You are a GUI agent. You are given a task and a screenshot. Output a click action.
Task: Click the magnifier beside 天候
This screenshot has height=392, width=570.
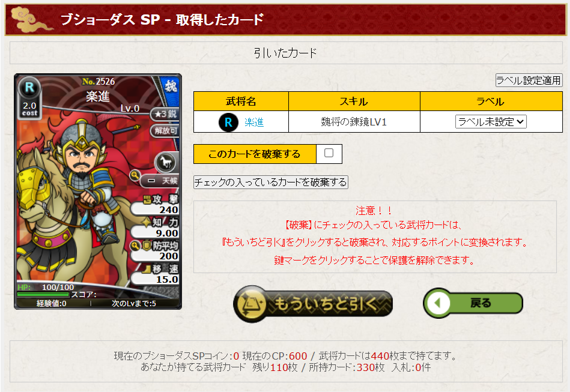tap(135, 175)
